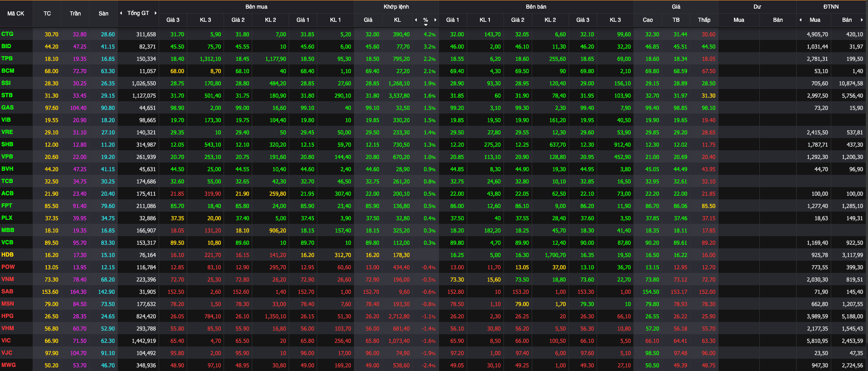Open the VHM stock symbol
The width and height of the screenshot is (868, 371).
coord(8,328)
